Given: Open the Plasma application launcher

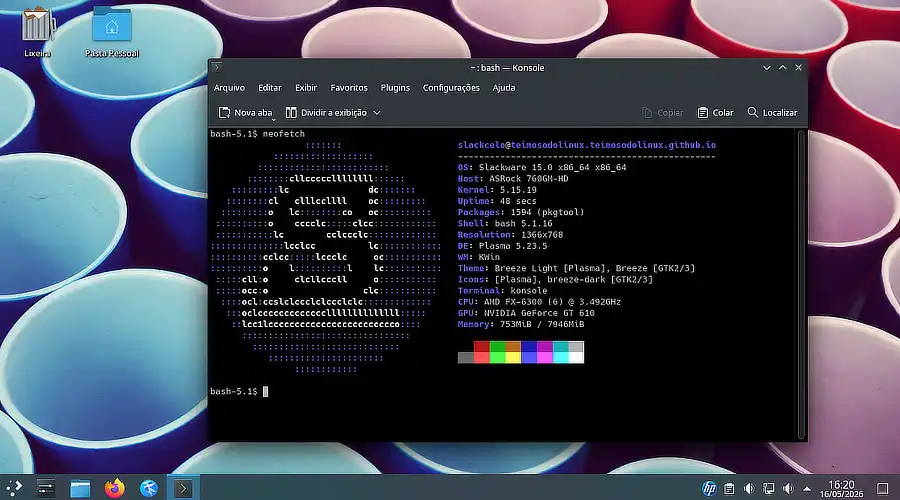Looking at the screenshot, I should coord(14,488).
